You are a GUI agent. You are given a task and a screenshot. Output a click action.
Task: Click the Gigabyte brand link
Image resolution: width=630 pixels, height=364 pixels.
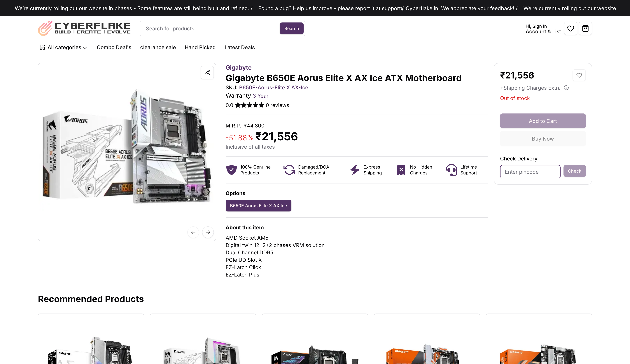[x=238, y=67]
